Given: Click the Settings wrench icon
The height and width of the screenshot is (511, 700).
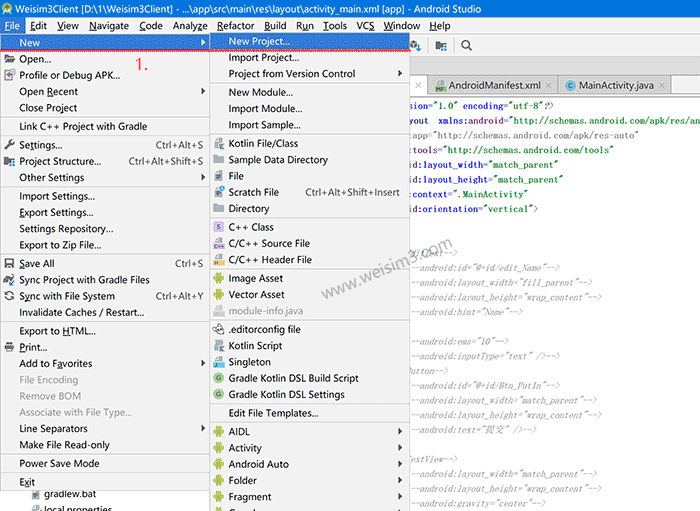Looking at the screenshot, I should [9, 145].
